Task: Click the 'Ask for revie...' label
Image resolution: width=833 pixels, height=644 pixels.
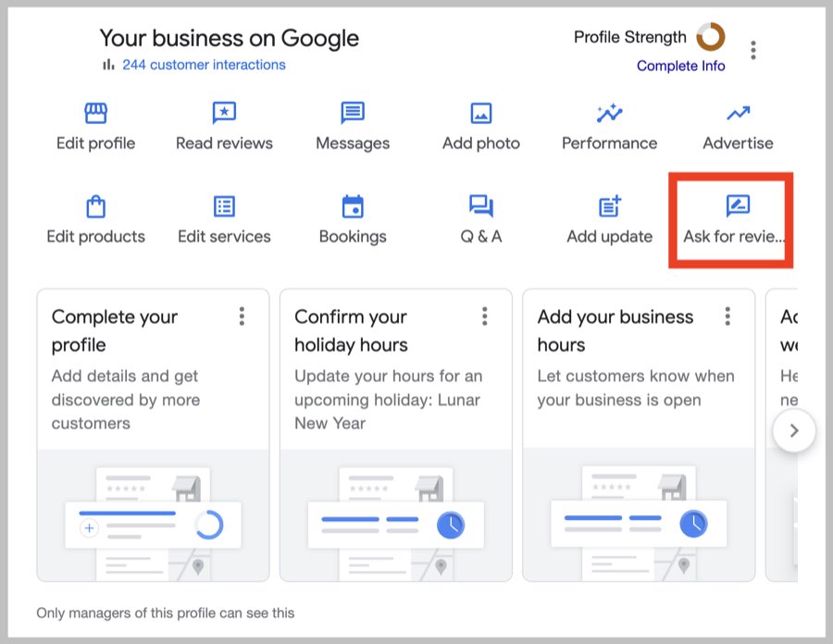Action: (734, 237)
